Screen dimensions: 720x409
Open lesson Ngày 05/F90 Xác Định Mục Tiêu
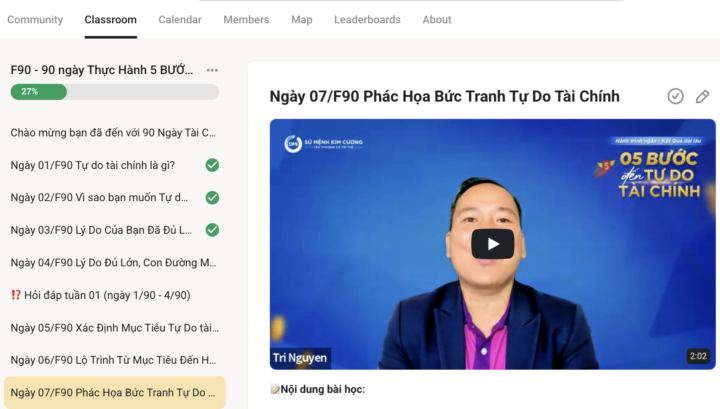115,328
